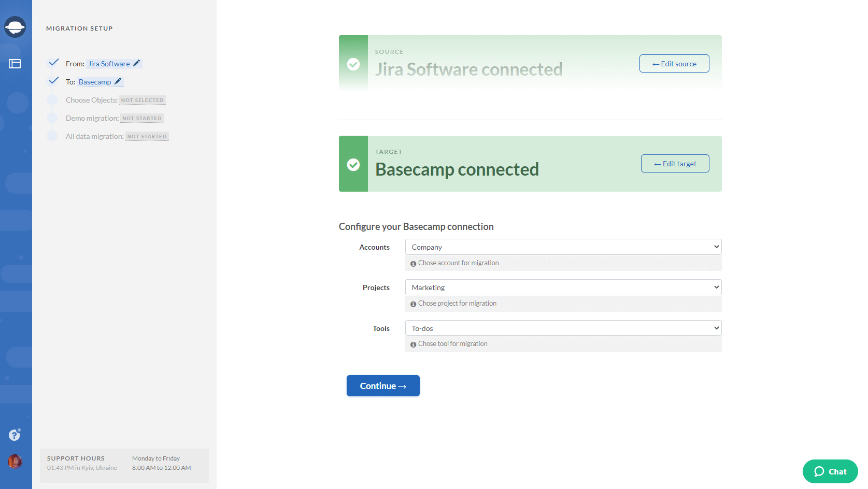Click the Accounts field label
The image size is (868, 489).
point(375,247)
